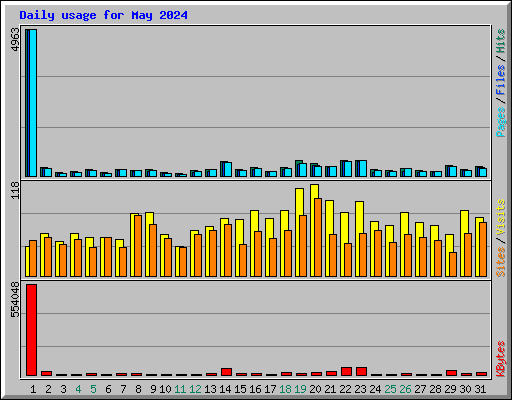Click the day 31 axis label

pyautogui.click(x=480, y=389)
